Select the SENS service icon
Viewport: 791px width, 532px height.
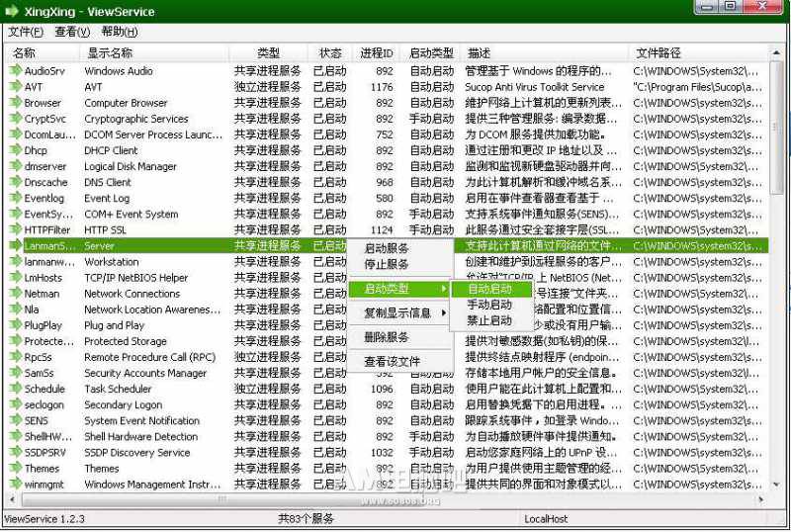point(16,420)
